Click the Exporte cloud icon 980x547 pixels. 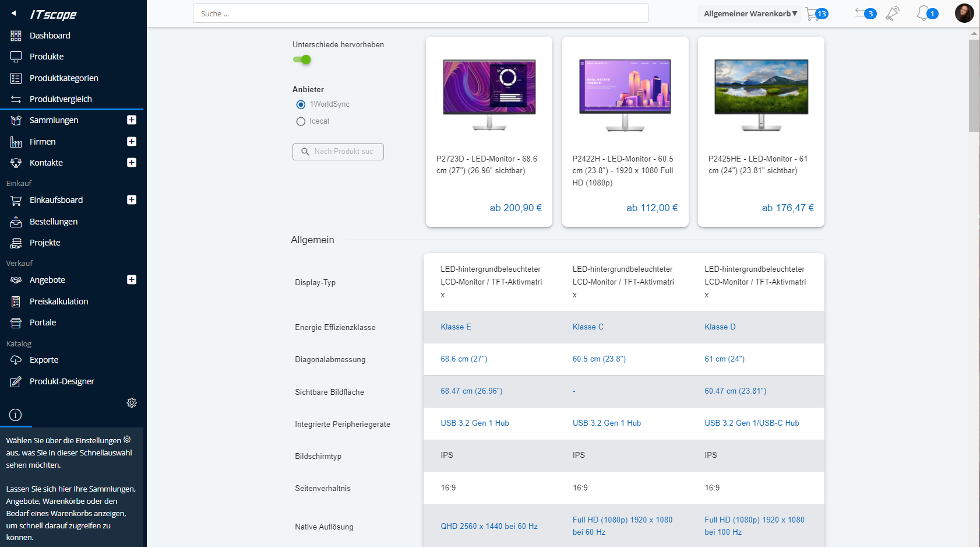pos(16,360)
